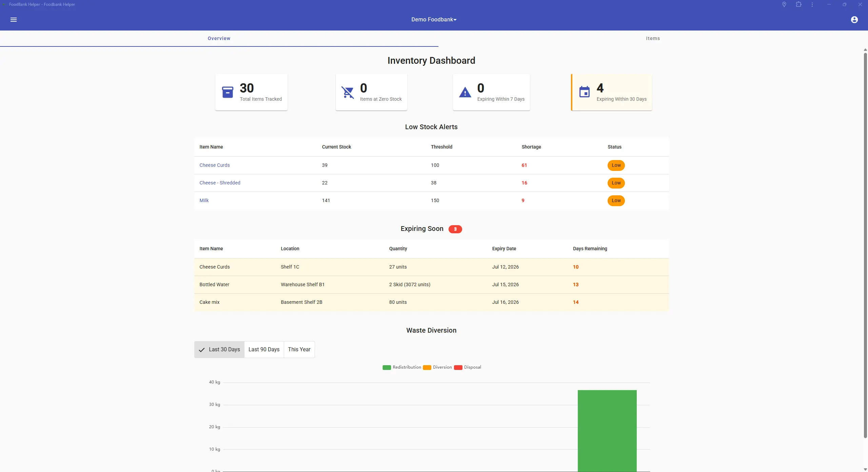Screen dimensions: 868x472
Task: Click the 2 Skid (3072 units) quantity
Action: (x=410, y=284)
